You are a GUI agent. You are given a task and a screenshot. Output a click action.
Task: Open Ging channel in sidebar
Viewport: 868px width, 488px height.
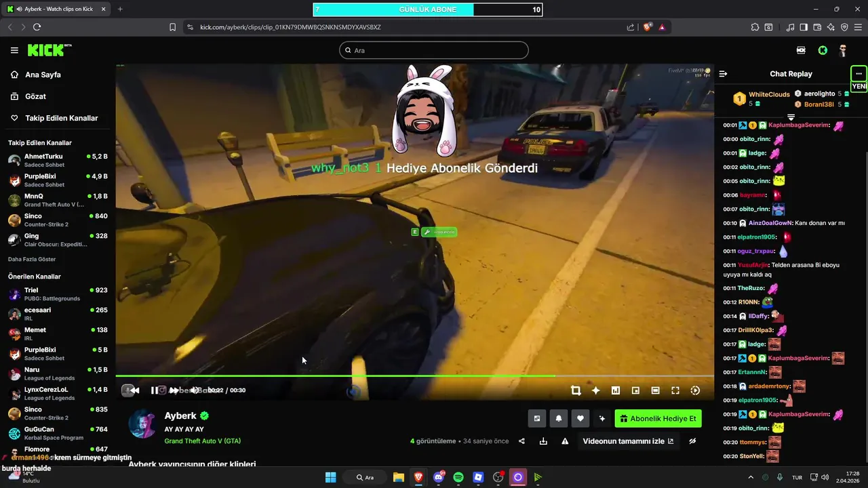tap(57, 240)
